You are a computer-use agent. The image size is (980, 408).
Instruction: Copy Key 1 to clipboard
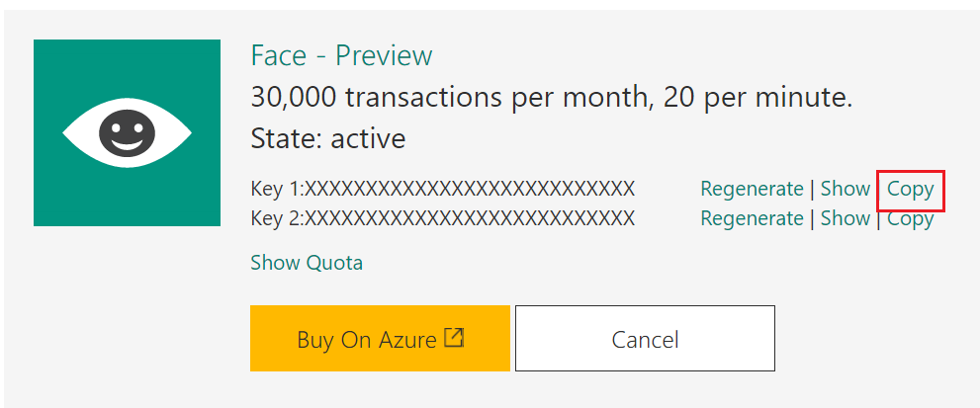(x=911, y=190)
